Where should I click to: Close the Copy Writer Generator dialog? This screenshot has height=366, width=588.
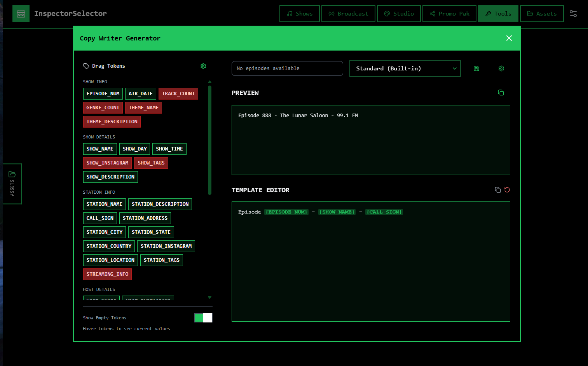point(509,38)
